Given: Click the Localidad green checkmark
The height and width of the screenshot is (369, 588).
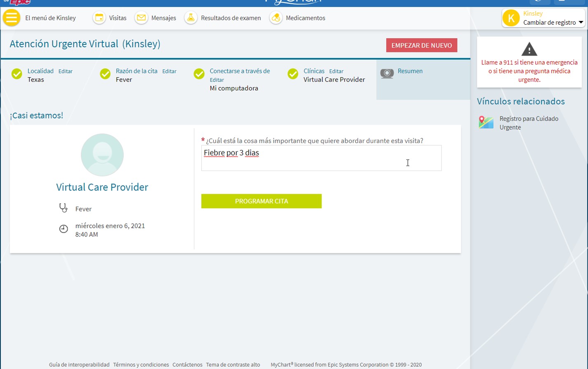Looking at the screenshot, I should click(x=17, y=74).
